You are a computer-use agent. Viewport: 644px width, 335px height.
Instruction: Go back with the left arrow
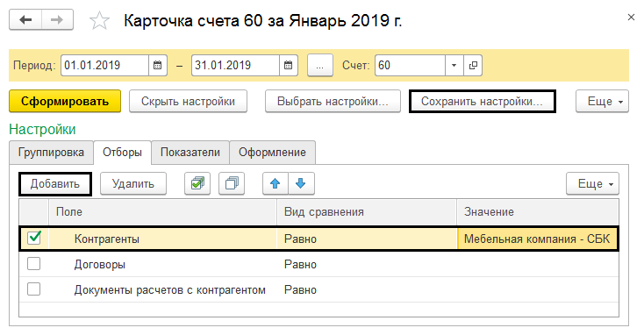coord(25,19)
